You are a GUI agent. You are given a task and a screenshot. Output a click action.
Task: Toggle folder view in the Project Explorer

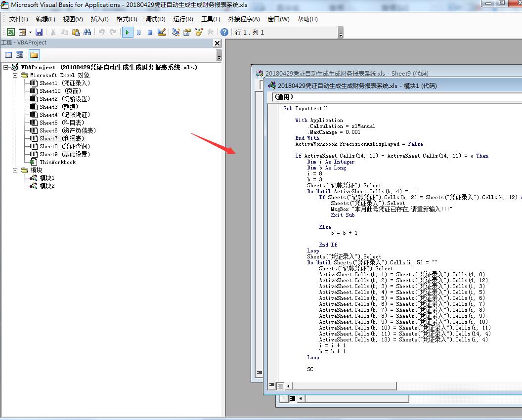point(34,54)
